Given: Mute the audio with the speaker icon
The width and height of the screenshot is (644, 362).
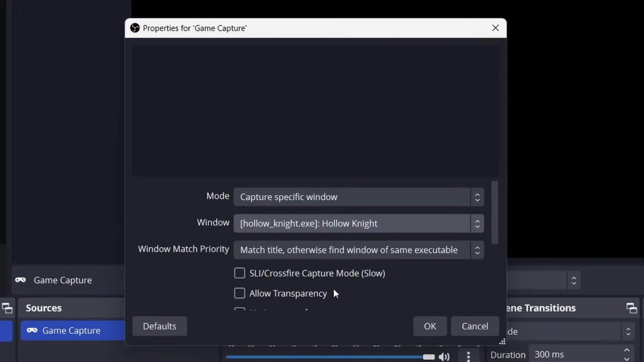Looking at the screenshot, I should (x=444, y=357).
